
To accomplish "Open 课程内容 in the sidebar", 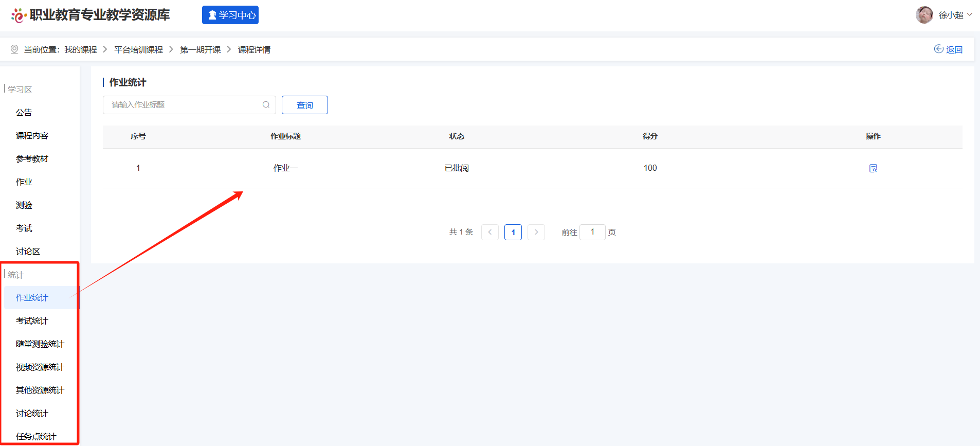I will coord(32,135).
